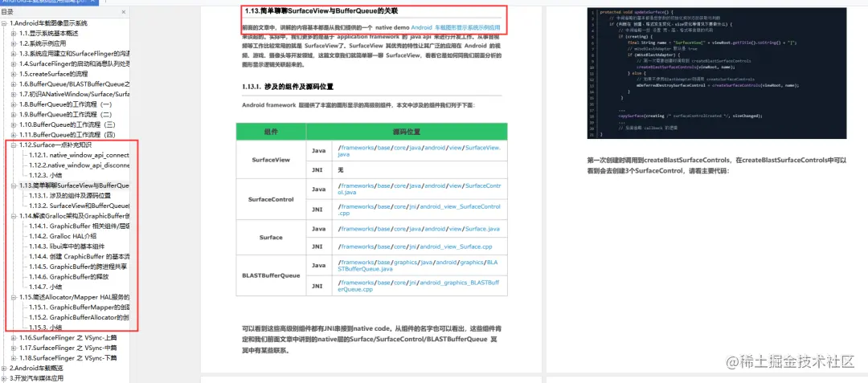
Task: Jump to 1.14.4. 创建 GraphicBuffer 的基本流程
Action: pos(79,256)
